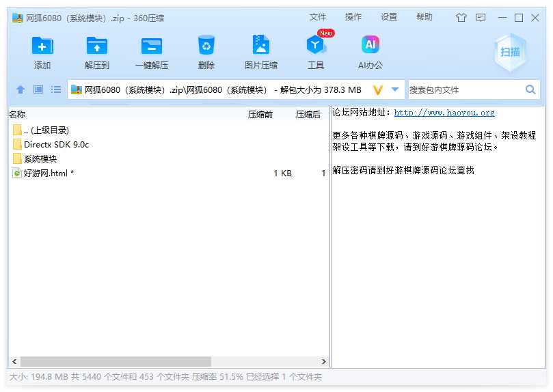Click the yellow V icon in path bar
Image resolution: width=553 pixels, height=392 pixels.
377,90
